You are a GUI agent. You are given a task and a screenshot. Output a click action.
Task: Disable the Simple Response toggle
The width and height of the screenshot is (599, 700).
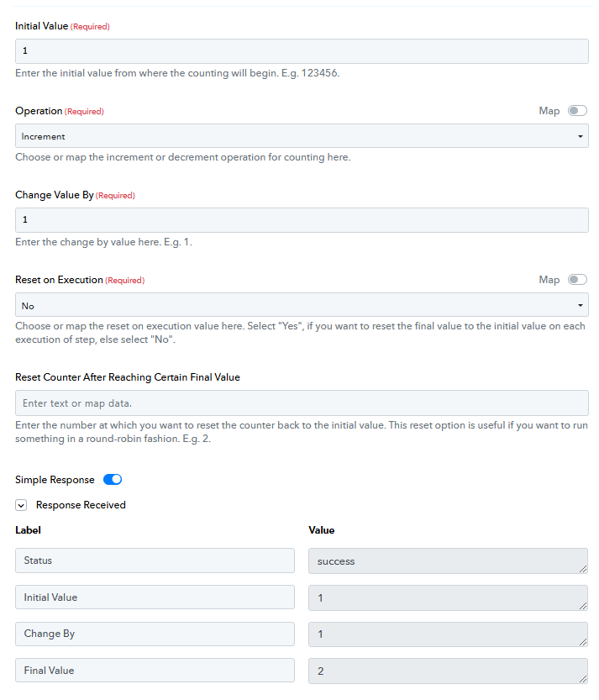click(113, 480)
